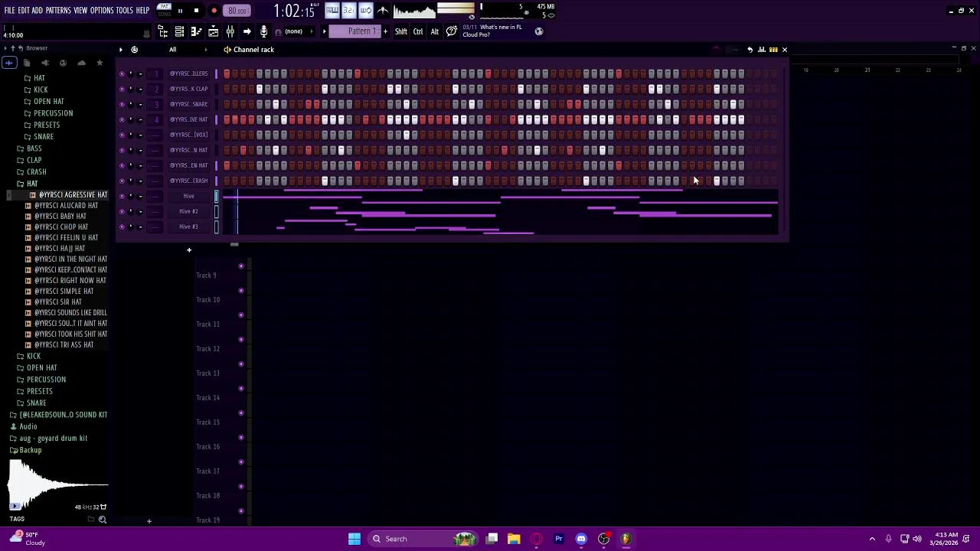980x551 pixels.
Task: Mute the Hive #3 channel LED
Action: coord(122,227)
